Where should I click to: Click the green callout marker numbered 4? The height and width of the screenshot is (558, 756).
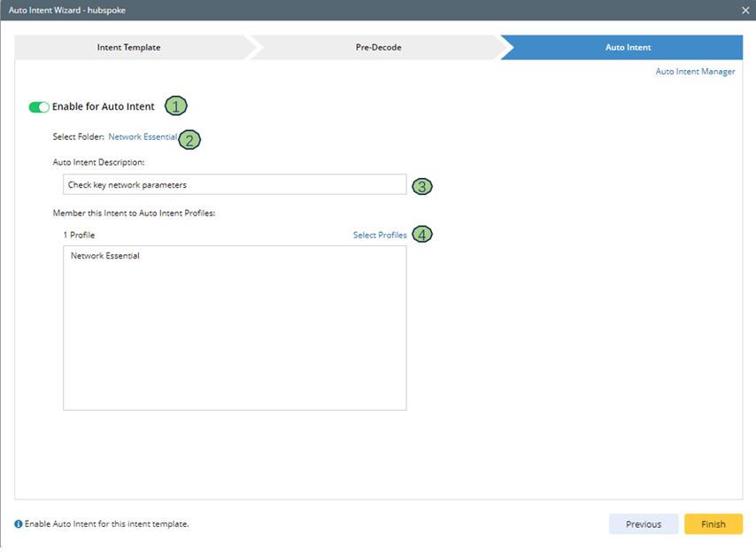click(x=422, y=235)
